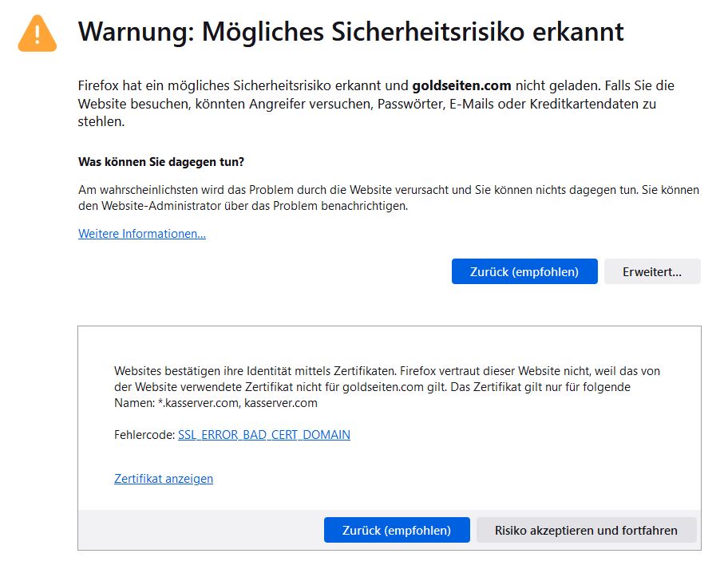Collapse the advanced section via "Erweitert…"
The height and width of the screenshot is (569, 728).
click(x=652, y=271)
